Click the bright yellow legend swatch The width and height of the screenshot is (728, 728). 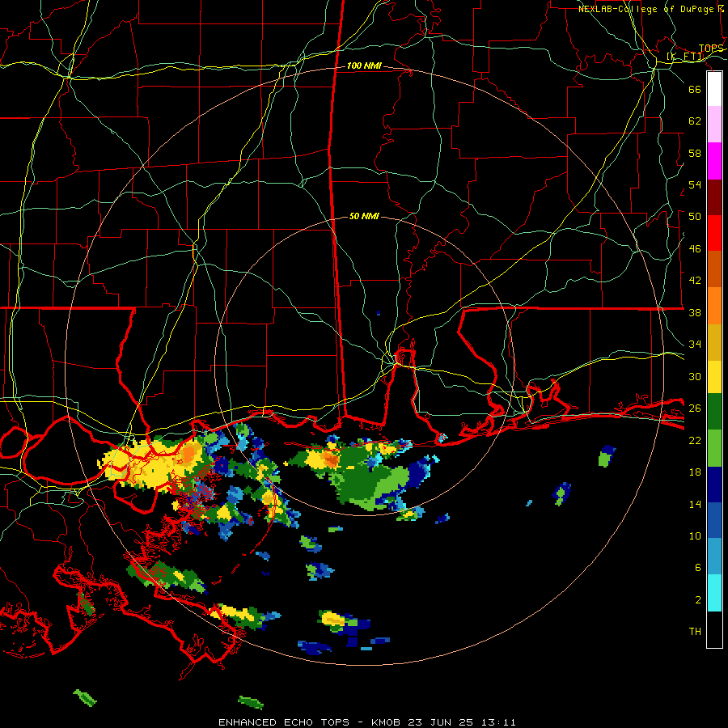pos(714,377)
